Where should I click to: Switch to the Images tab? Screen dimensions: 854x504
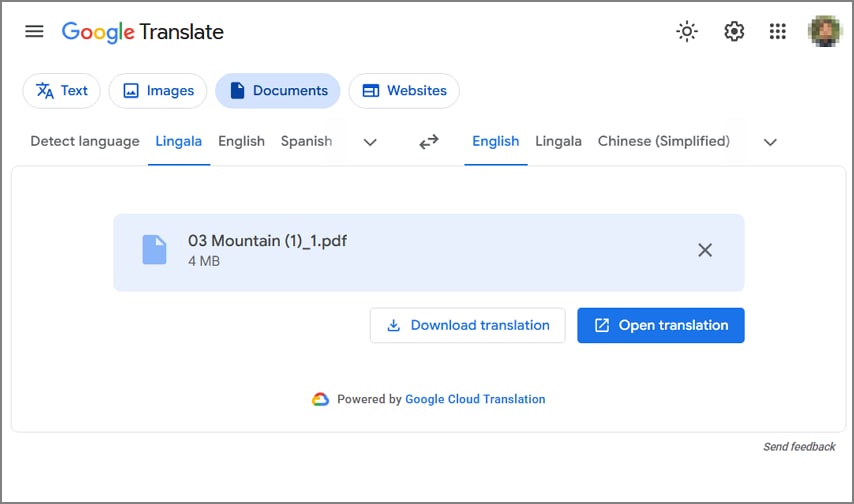158,90
